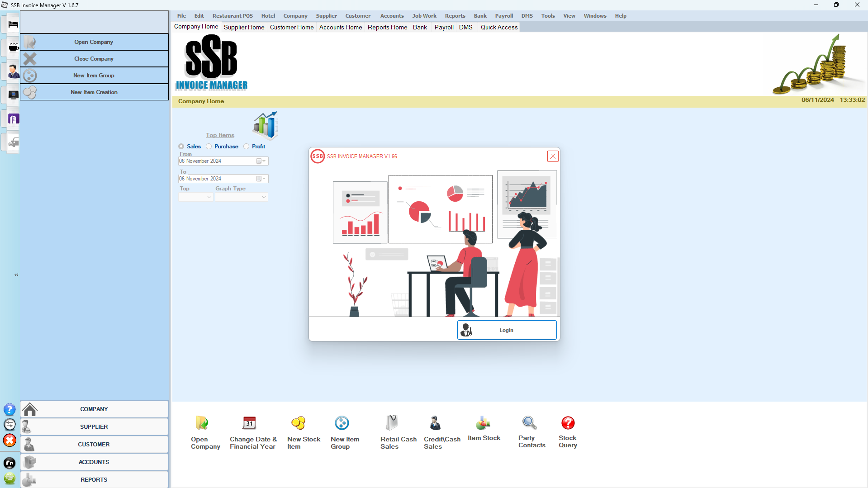The image size is (868, 488).
Task: Click the blue help question mark icon
Action: click(x=9, y=410)
